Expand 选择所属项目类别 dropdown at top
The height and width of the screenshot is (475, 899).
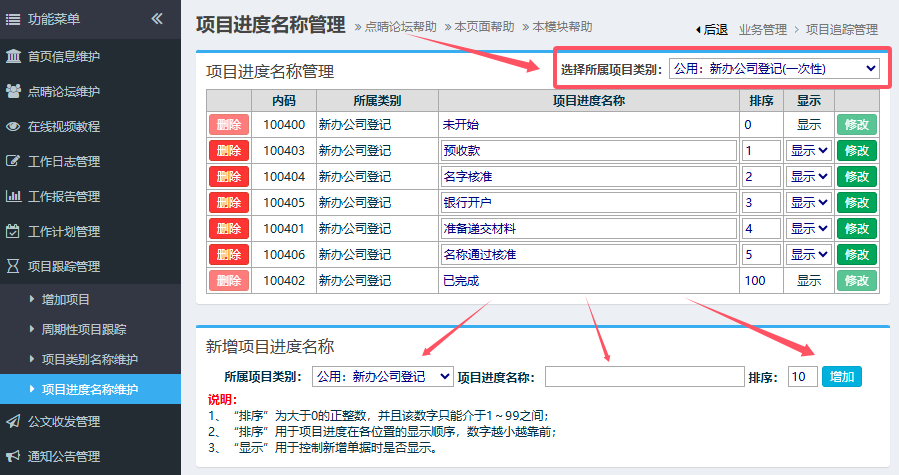coord(773,68)
